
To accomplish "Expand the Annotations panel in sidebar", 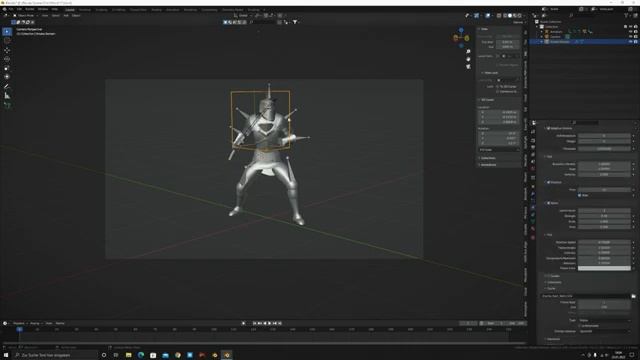I will [488, 164].
